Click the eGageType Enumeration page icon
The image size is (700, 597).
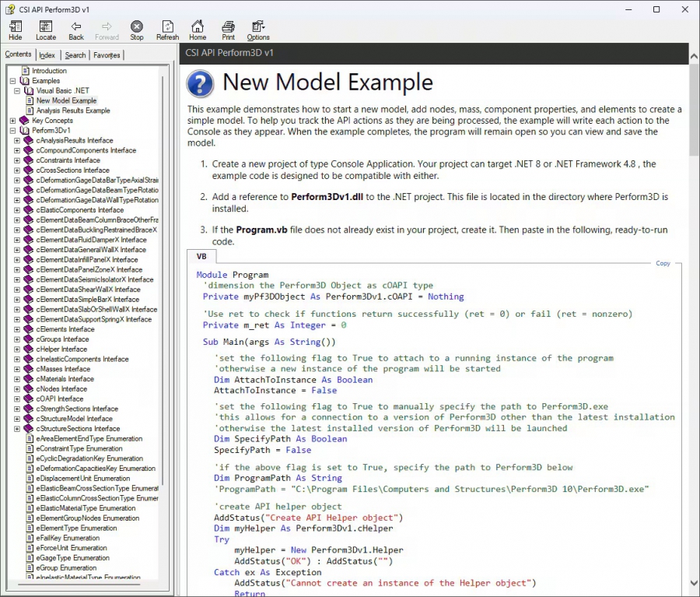pyautogui.click(x=30, y=557)
